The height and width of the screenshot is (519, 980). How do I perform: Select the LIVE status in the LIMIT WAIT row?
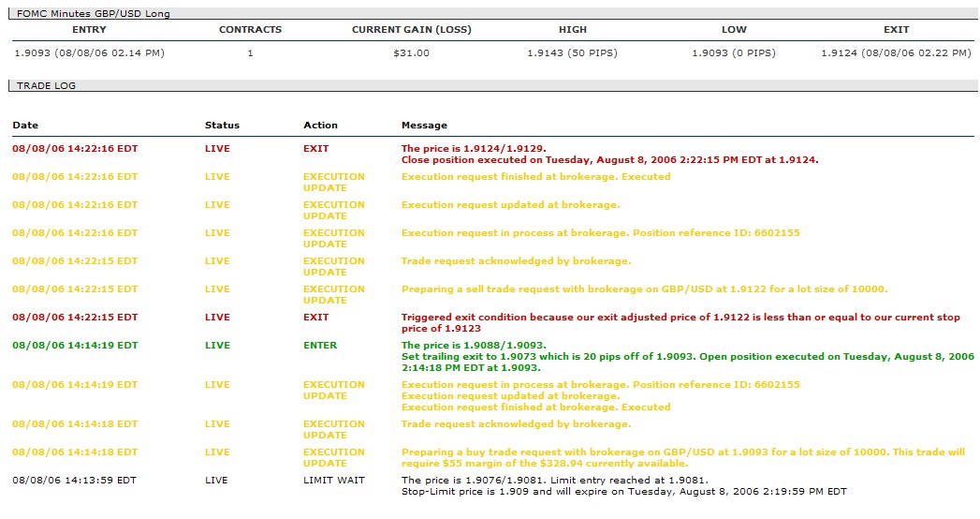tap(216, 481)
